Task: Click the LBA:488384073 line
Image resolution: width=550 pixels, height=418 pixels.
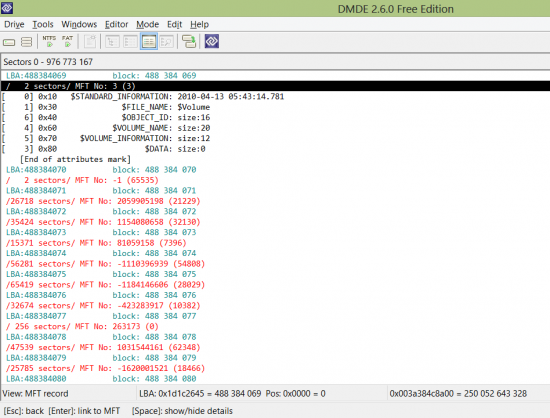Action: tap(101, 232)
